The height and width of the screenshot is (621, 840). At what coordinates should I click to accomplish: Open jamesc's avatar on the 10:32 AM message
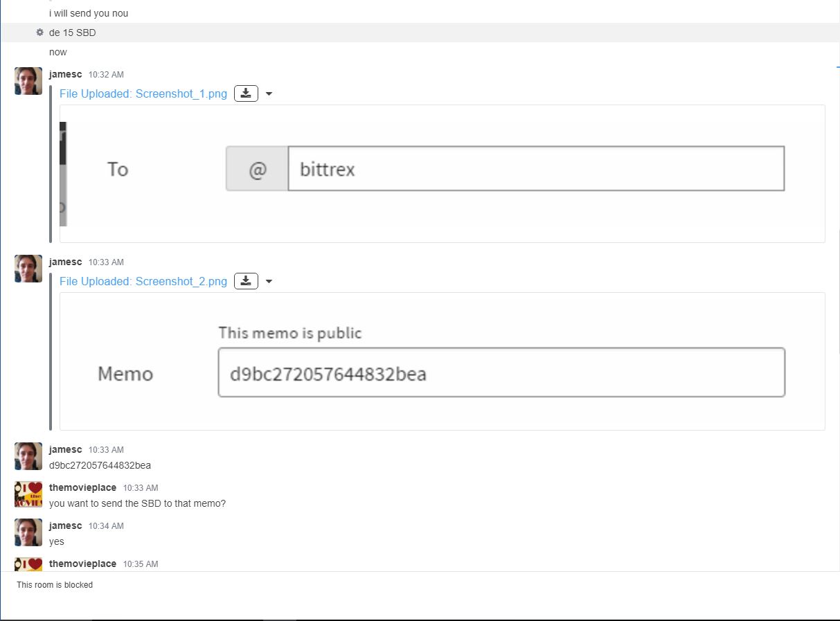28,81
